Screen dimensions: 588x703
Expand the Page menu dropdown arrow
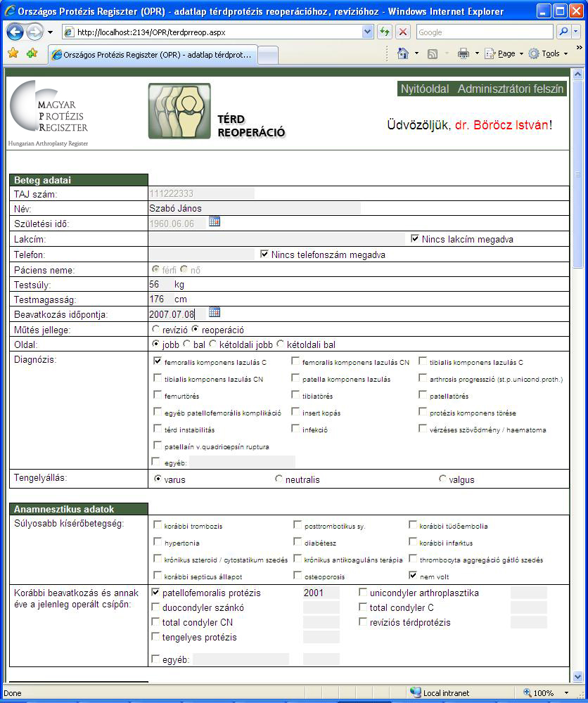pyautogui.click(x=521, y=54)
